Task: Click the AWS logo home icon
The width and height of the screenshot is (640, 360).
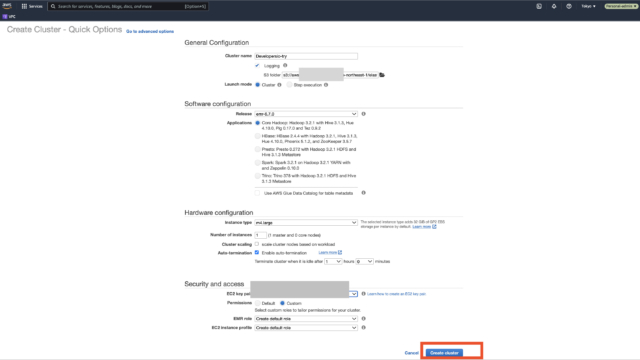Action: click(7, 6)
